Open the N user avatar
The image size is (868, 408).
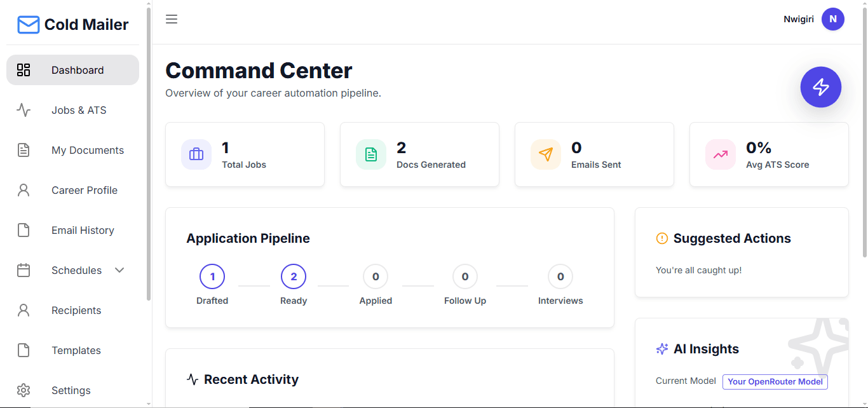[833, 19]
